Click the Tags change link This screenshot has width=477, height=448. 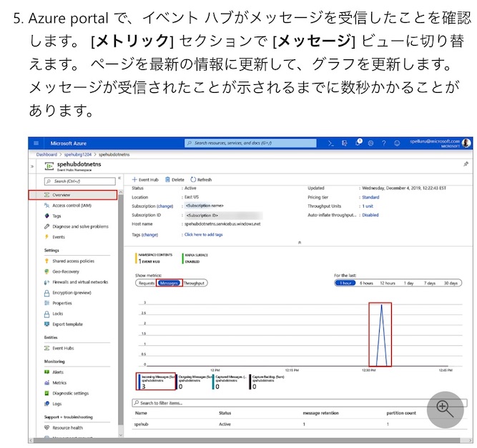click(149, 234)
